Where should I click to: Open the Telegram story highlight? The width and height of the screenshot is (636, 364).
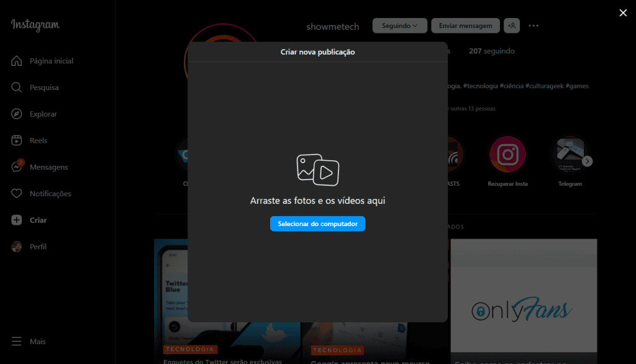point(570,155)
